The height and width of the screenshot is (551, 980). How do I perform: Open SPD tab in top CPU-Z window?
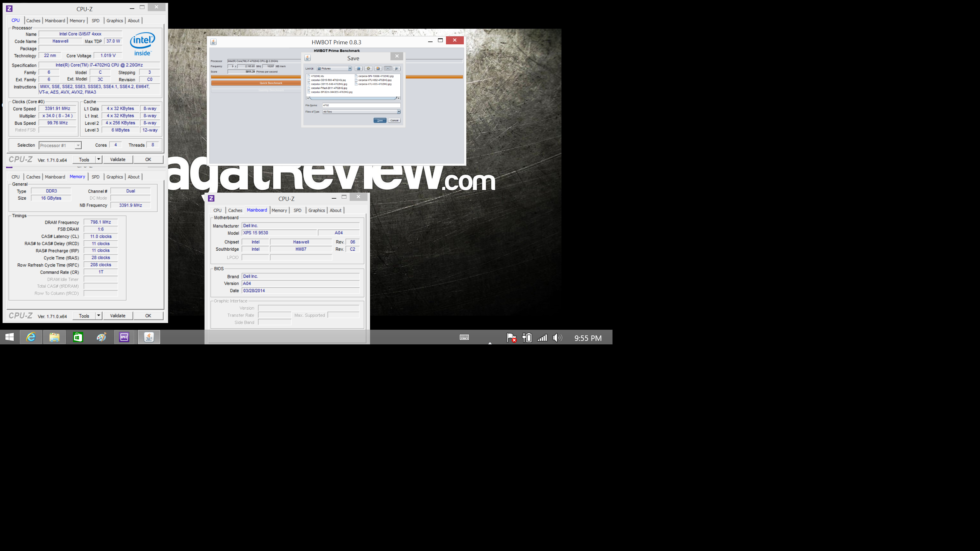[95, 20]
